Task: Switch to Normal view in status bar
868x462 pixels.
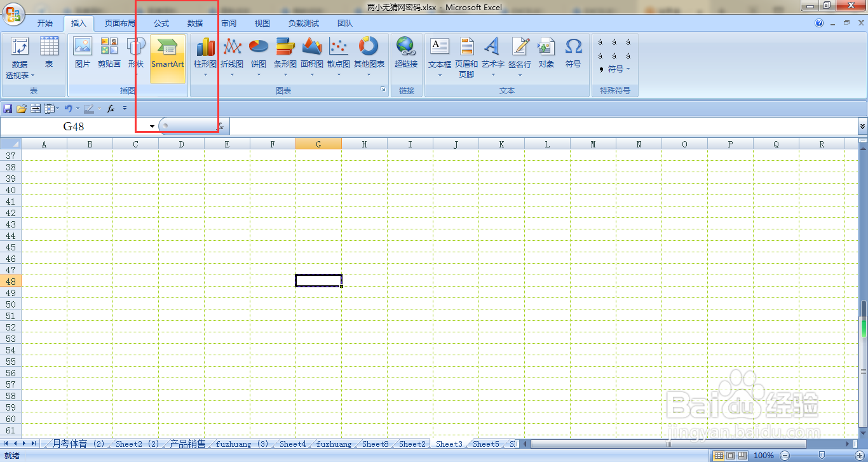Action: 719,456
